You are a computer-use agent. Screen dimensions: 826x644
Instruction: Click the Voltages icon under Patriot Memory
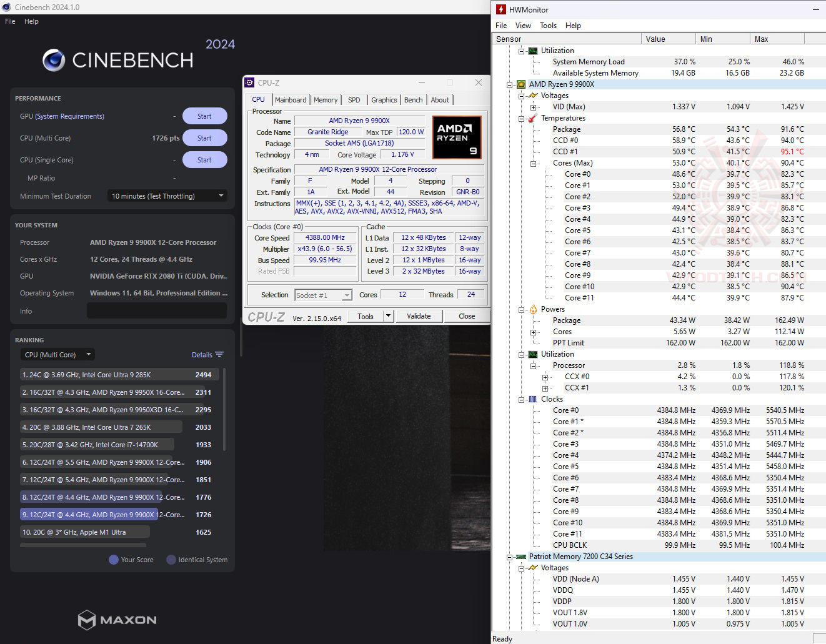[x=533, y=568]
